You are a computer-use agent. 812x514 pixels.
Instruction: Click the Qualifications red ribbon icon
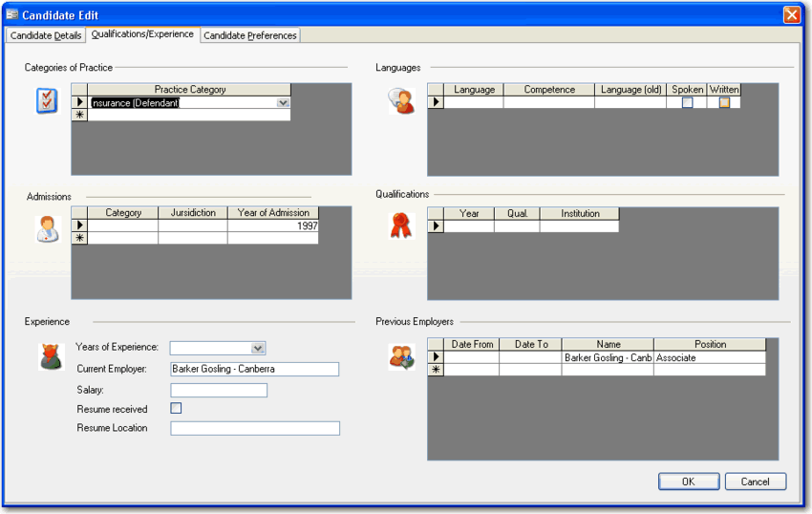click(x=401, y=225)
